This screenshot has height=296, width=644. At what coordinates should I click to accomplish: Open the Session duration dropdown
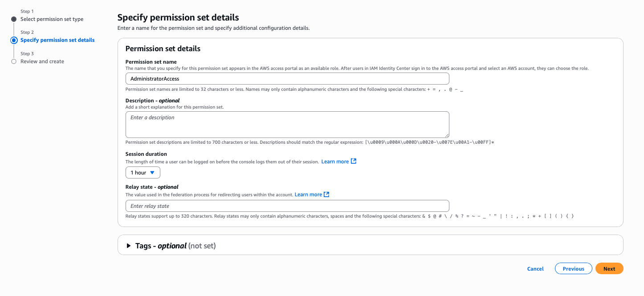pos(143,172)
